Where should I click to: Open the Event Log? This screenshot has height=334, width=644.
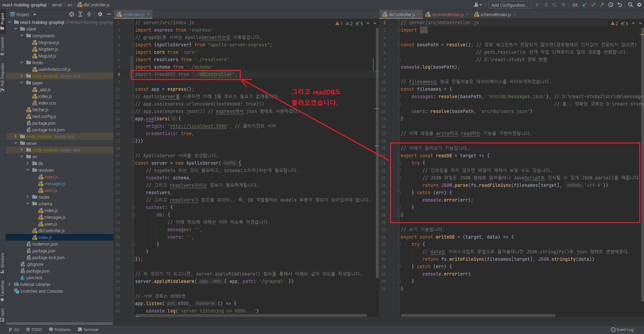(x=622, y=330)
